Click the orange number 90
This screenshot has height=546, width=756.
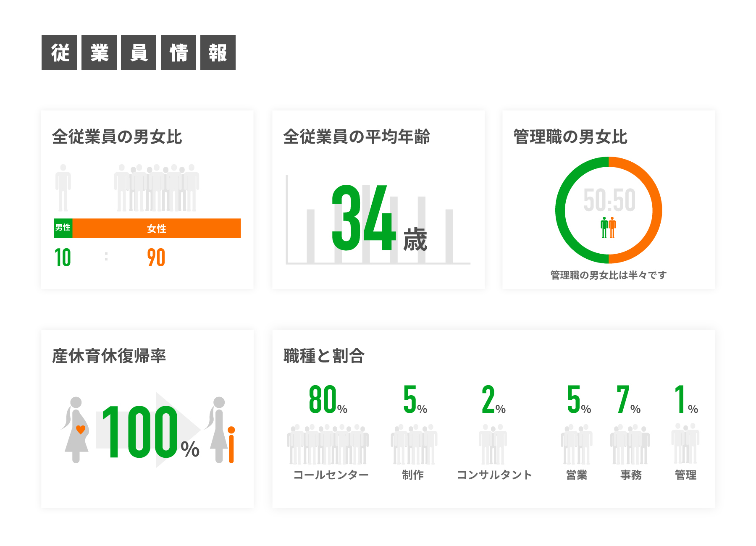pyautogui.click(x=156, y=257)
